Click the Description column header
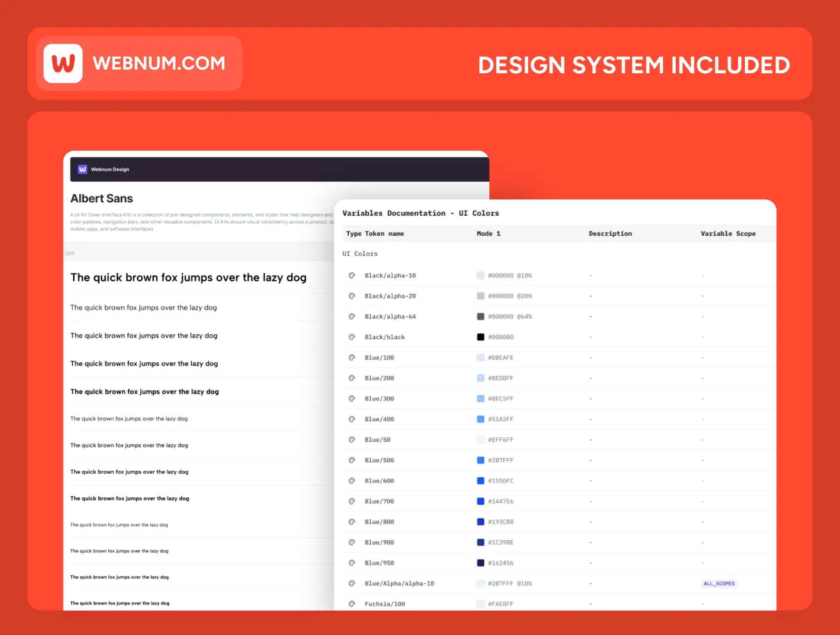Viewport: 840px width, 635px height. [610, 233]
